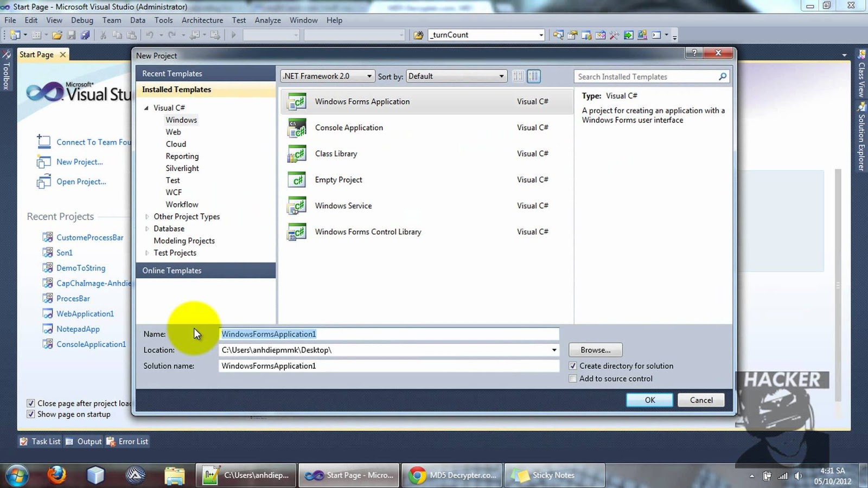Click the project Name input field
Image resolution: width=868 pixels, height=488 pixels.
(389, 334)
